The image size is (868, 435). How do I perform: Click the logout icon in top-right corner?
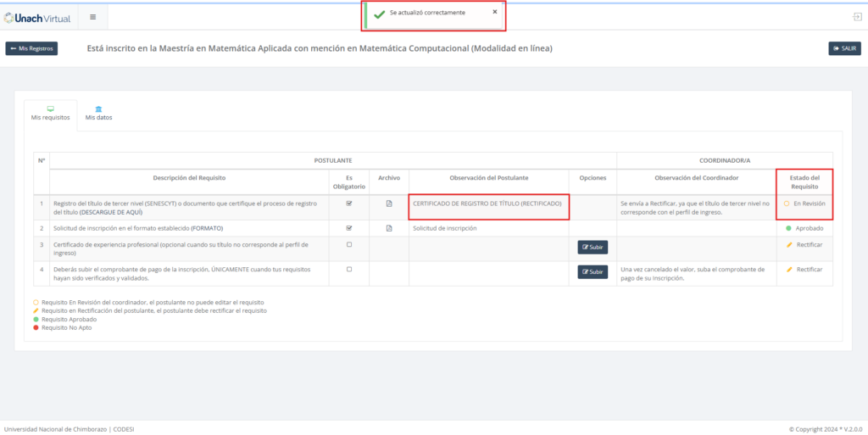pos(857,17)
